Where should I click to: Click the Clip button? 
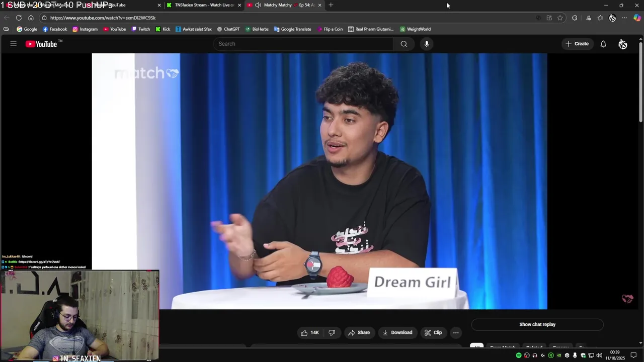point(433,332)
